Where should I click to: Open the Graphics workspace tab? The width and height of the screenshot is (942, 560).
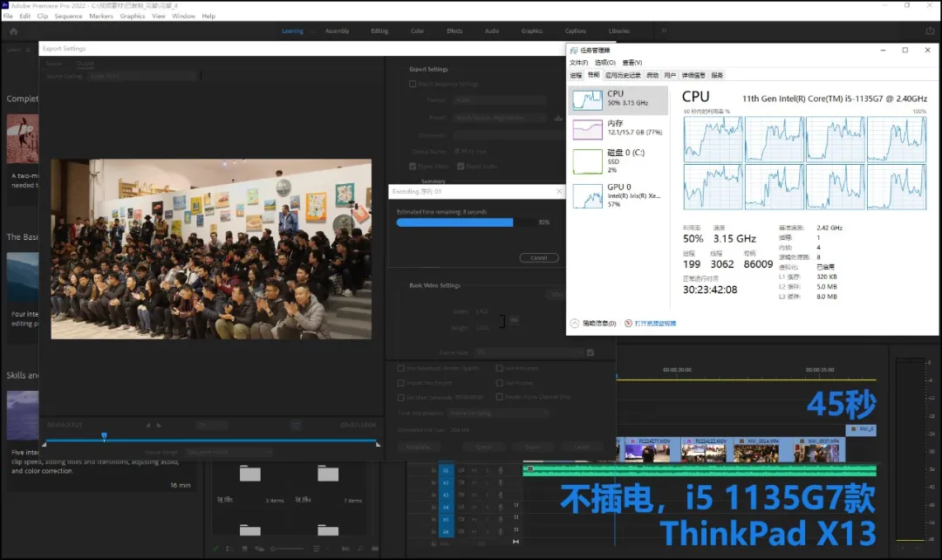pos(532,31)
